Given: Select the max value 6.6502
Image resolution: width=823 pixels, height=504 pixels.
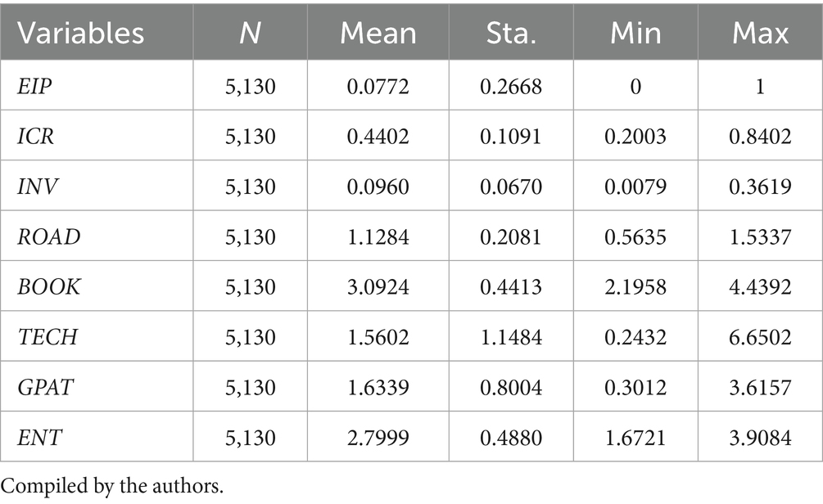Looking at the screenshot, I should point(760,338).
